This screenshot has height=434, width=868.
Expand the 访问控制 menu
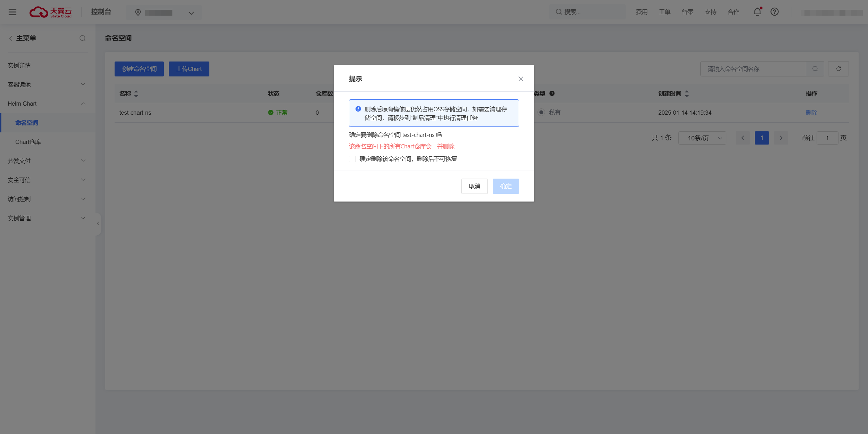point(47,199)
